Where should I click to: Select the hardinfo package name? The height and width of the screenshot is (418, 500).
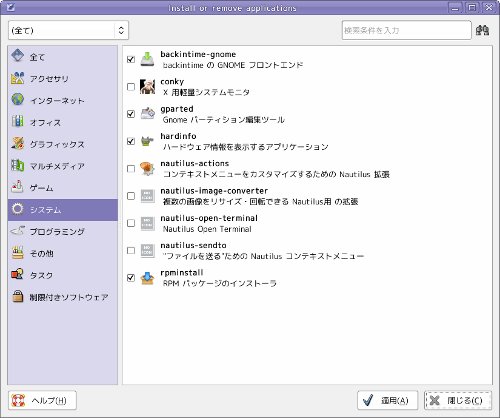click(178, 136)
